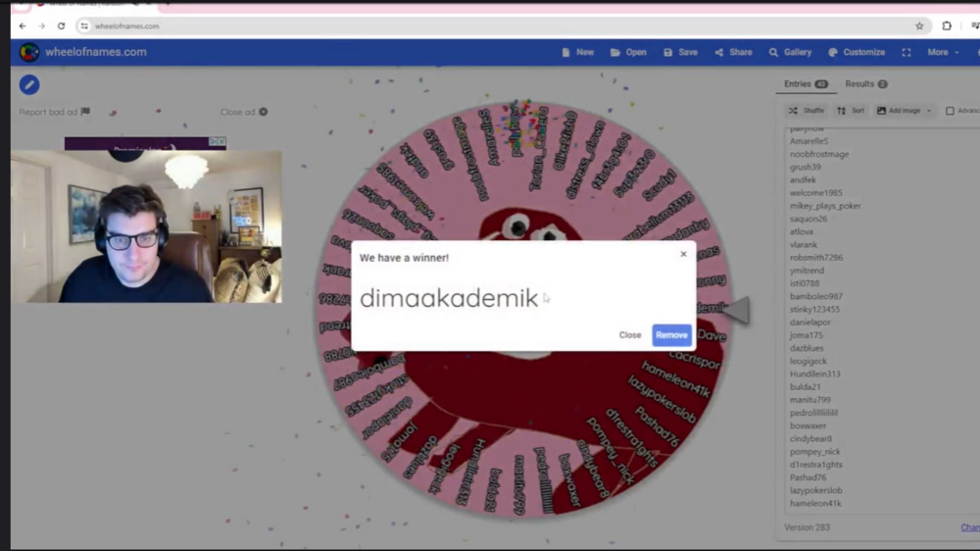Click the blue pencil edit icon

[29, 85]
